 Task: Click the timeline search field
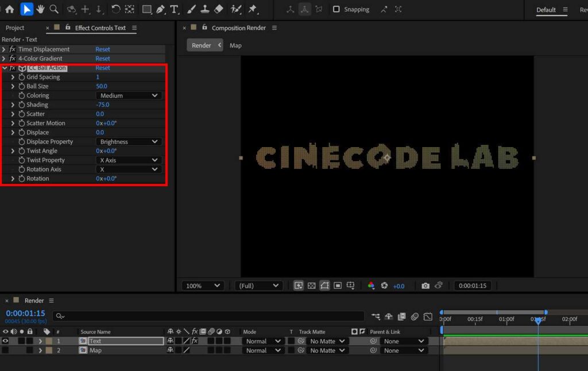point(208,316)
